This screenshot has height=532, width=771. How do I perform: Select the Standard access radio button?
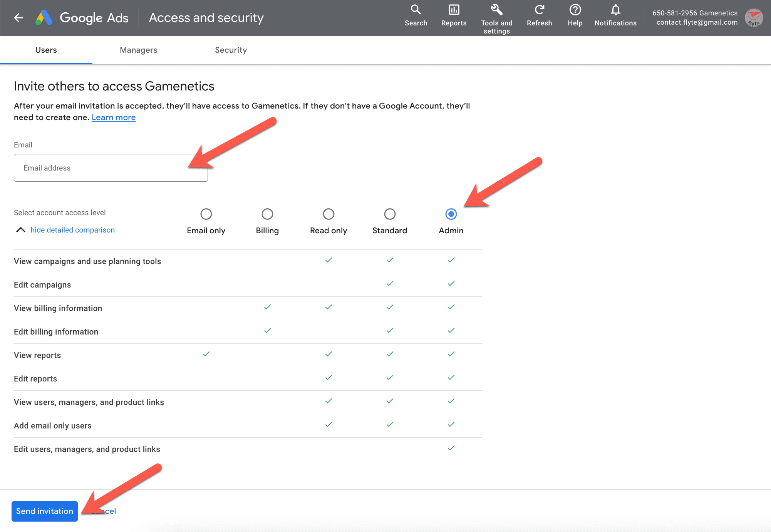[x=390, y=214]
